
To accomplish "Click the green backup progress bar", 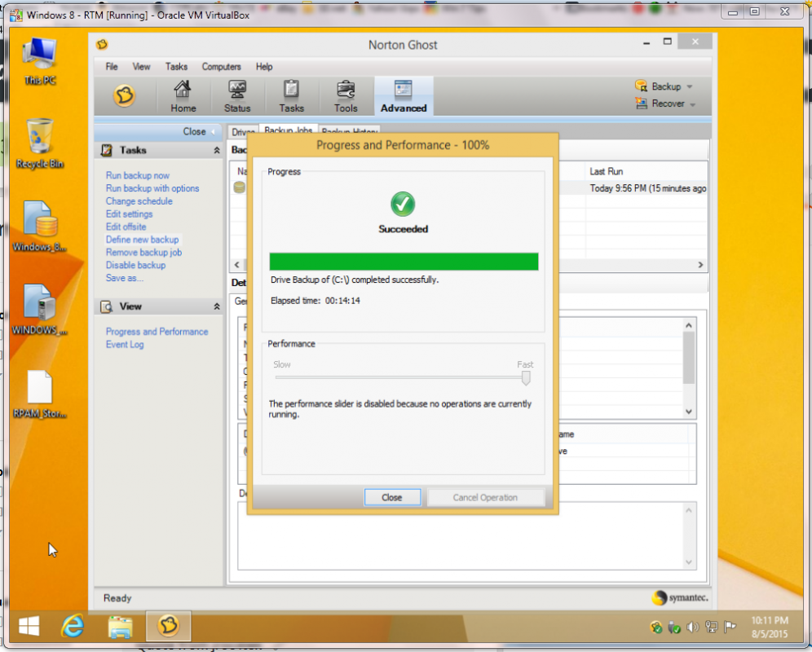I will pos(404,262).
